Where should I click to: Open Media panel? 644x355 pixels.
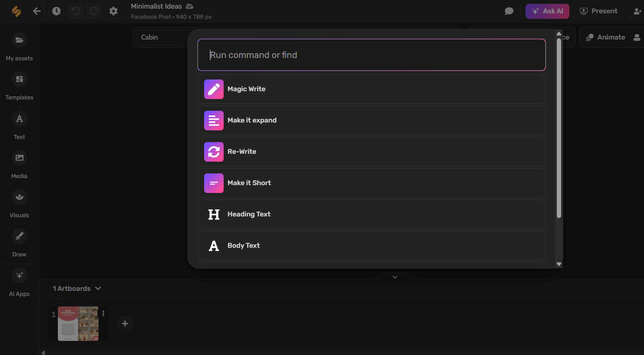(x=19, y=164)
